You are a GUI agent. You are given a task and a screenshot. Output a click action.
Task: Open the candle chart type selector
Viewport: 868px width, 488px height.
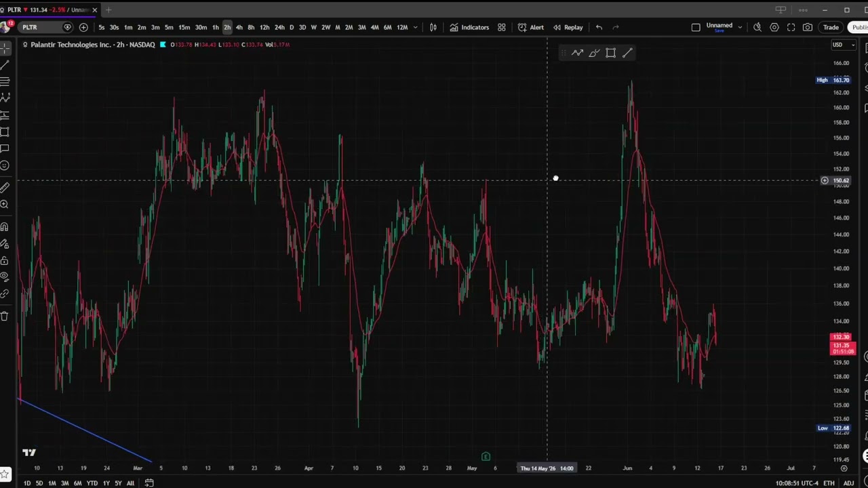433,27
